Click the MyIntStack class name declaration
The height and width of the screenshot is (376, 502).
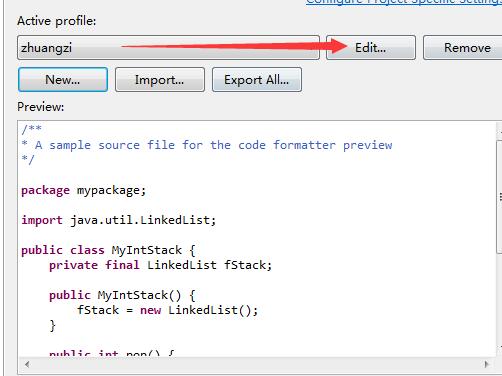147,250
